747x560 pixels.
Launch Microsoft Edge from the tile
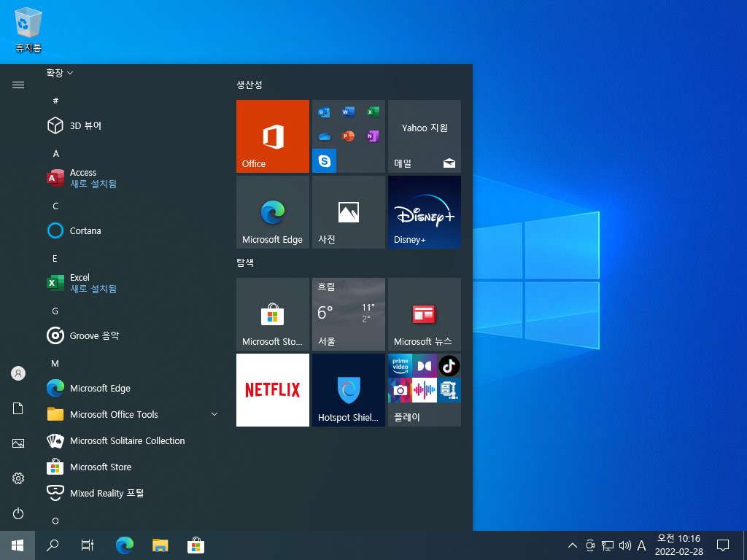pos(273,212)
